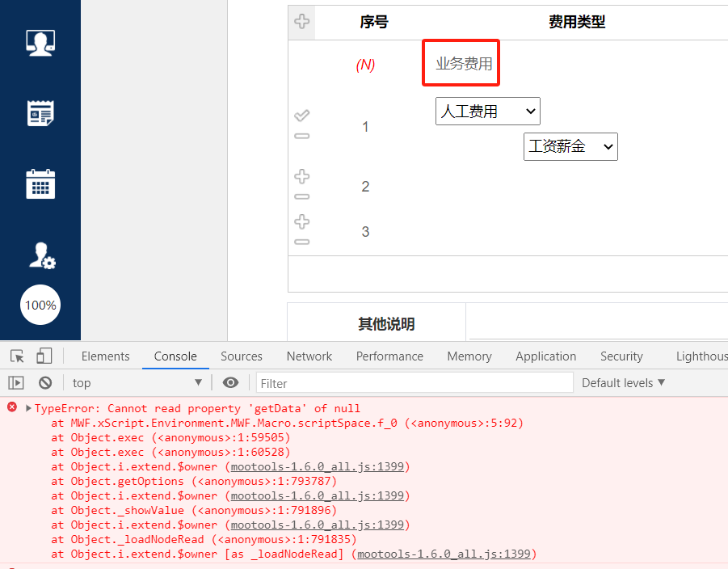Click the 费用类型 column header
Screen dimensions: 728x569
(x=577, y=22)
